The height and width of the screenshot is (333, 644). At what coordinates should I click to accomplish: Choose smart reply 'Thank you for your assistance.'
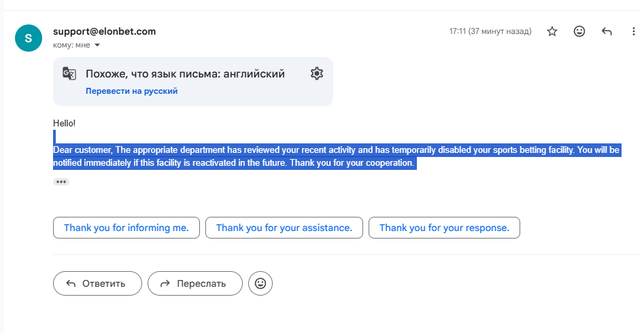point(284,228)
